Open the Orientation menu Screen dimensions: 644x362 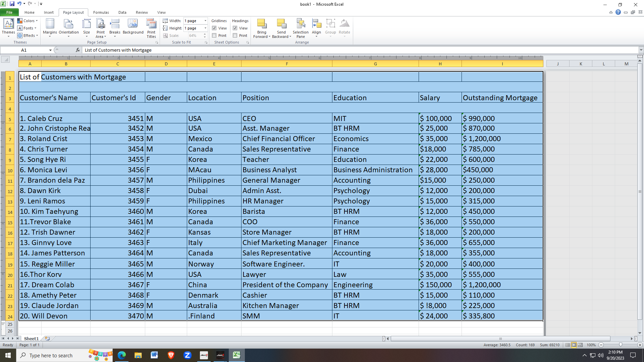68,27
